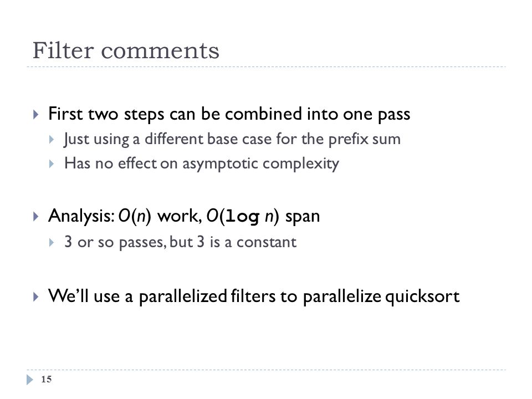Click the text "3 is a constant"
Screen dimensions: 532x399
247,242
